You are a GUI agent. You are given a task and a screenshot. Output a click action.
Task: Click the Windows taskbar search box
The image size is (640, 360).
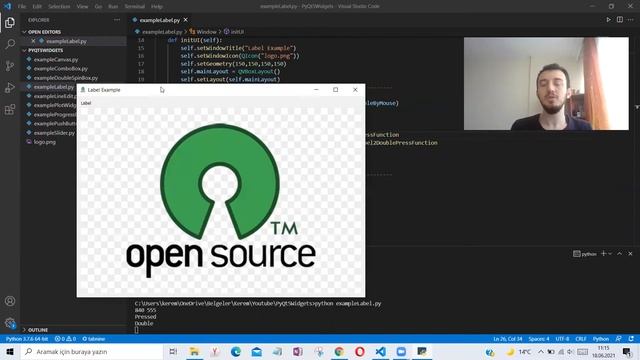point(91,351)
